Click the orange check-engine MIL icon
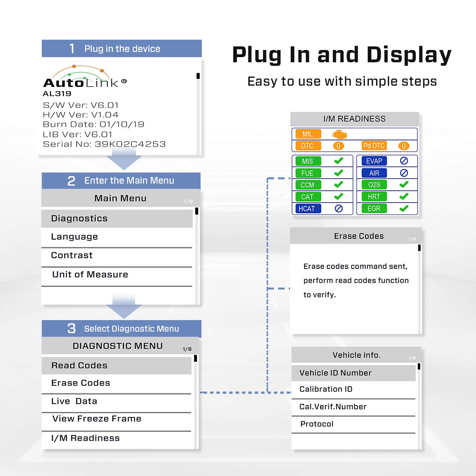The width and height of the screenshot is (476, 476). 340,134
